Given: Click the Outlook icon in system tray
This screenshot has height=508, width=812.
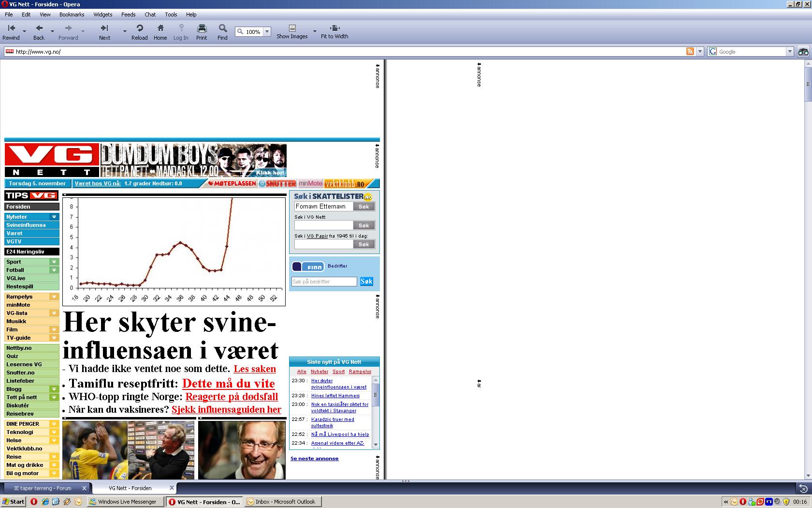Looking at the screenshot, I should [x=734, y=502].
